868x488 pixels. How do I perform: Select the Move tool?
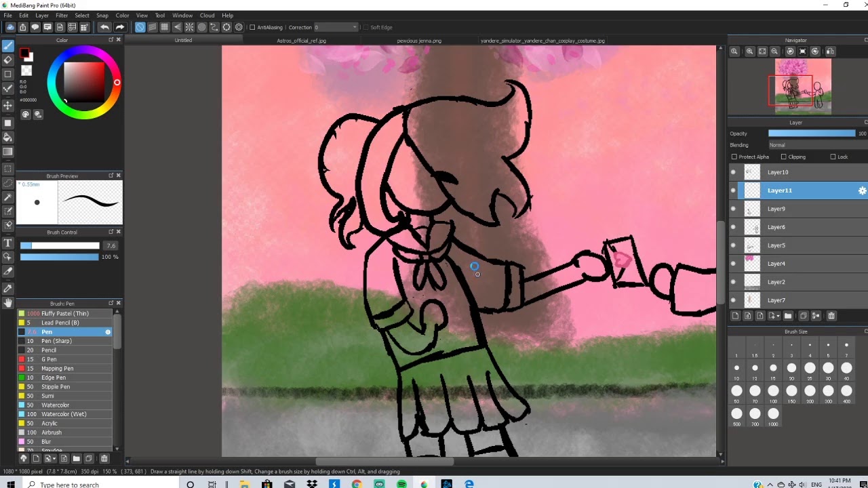click(8, 105)
